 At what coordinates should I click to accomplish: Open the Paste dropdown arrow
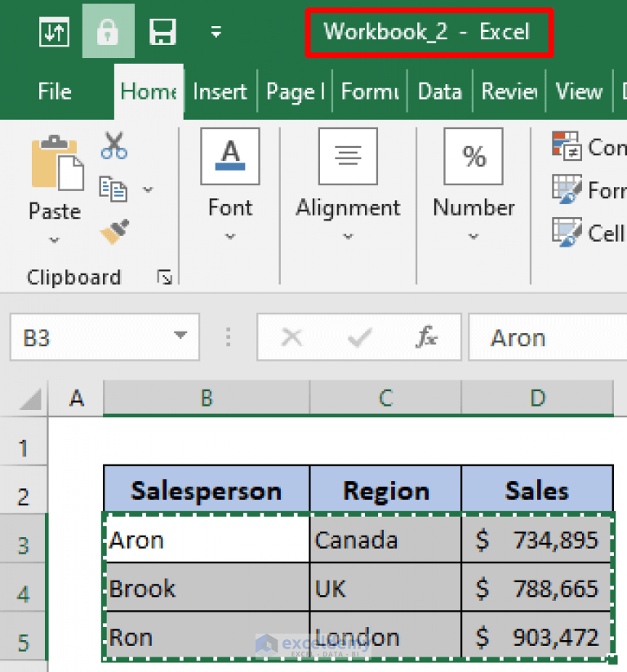(x=54, y=239)
